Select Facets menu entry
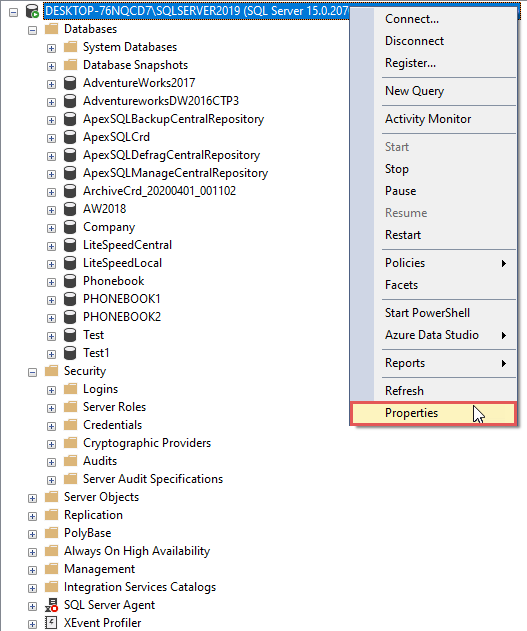This screenshot has height=631, width=527. [x=433, y=285]
